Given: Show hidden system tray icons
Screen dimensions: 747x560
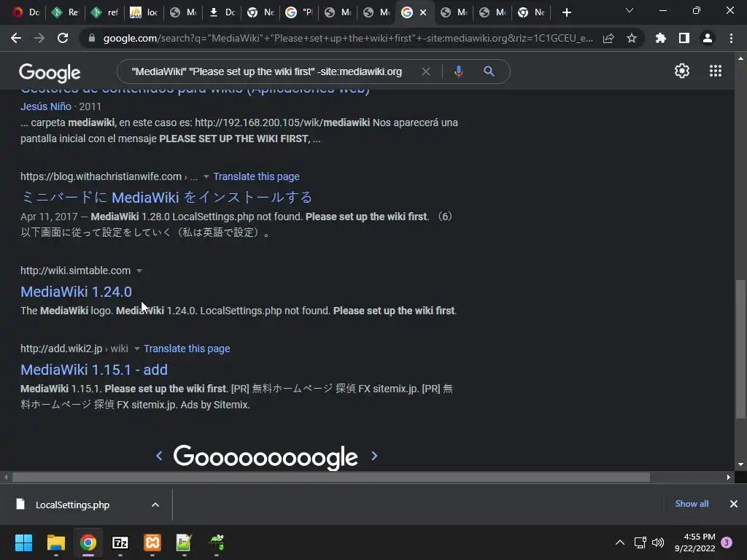Looking at the screenshot, I should tap(620, 542).
